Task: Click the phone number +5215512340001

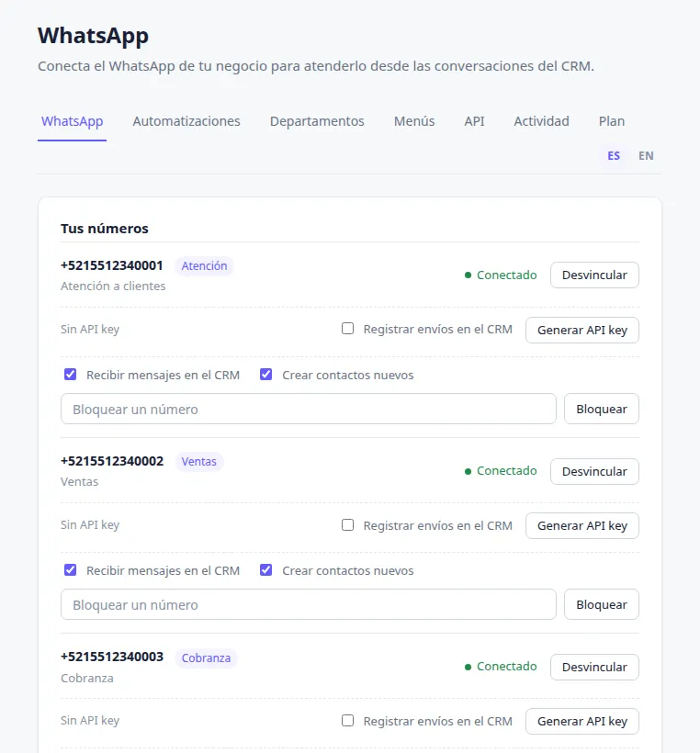Action: (x=112, y=265)
